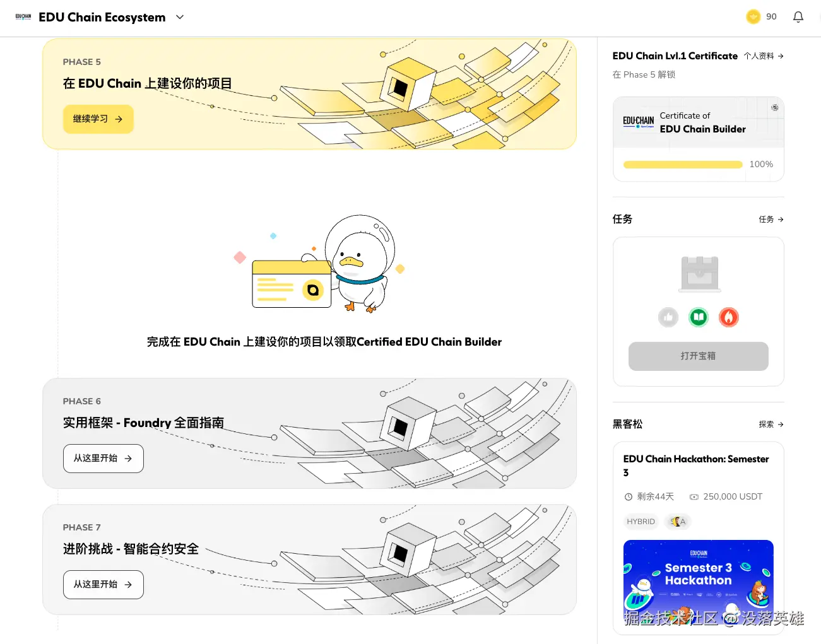Click the EDU Chain Lvl.1 Certificate heading
Screen dimensions: 821x644
point(675,56)
